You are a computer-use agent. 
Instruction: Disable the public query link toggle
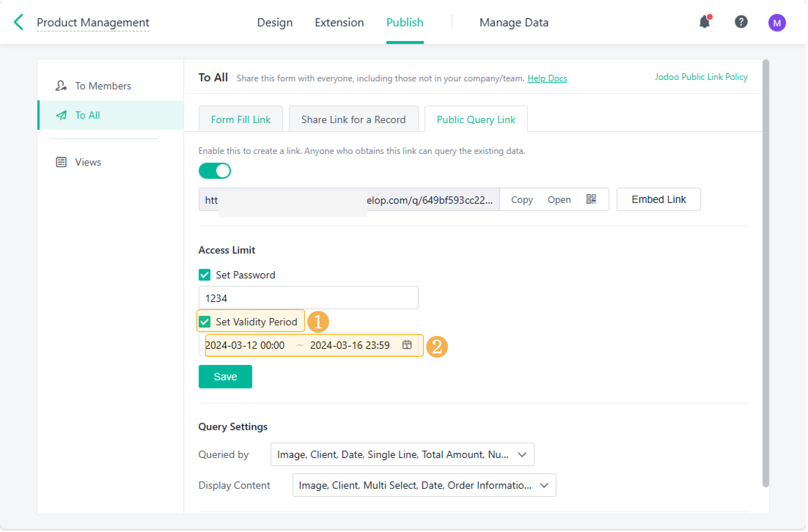(x=215, y=171)
